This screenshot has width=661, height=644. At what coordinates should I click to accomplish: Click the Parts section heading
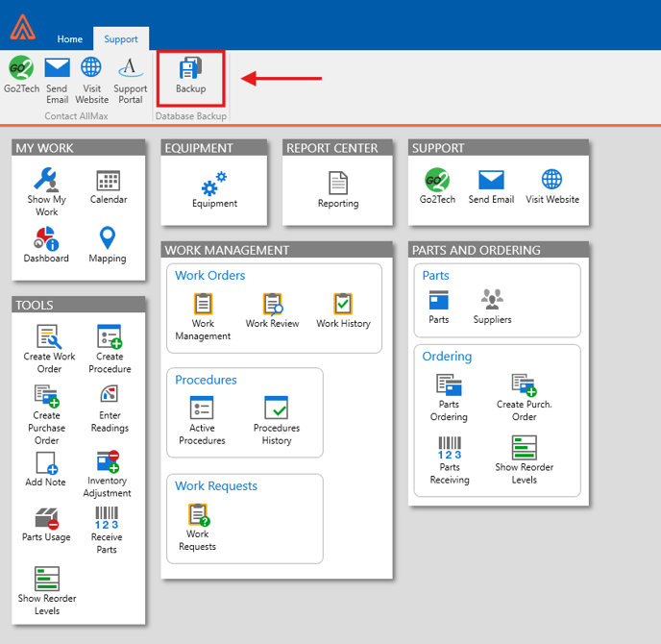435,276
